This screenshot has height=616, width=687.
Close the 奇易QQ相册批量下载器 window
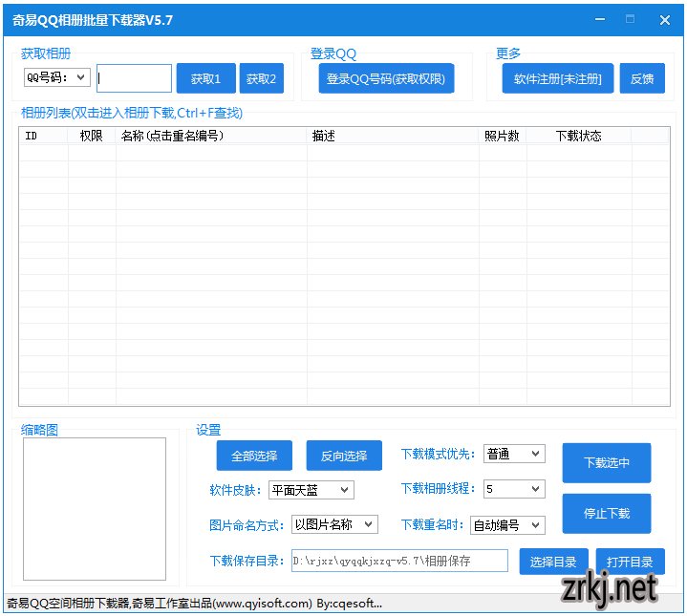(665, 20)
